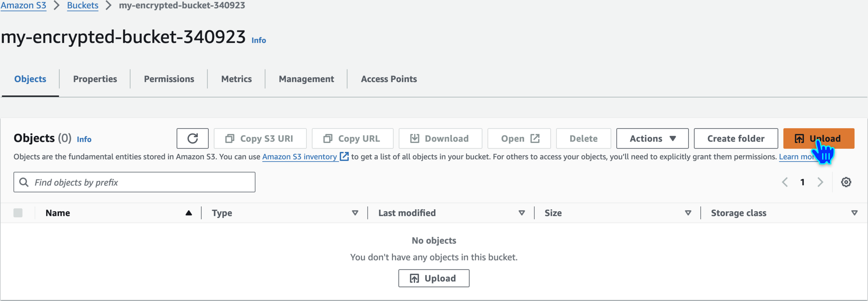The height and width of the screenshot is (301, 868).
Task: Toggle the select-all objects checkbox
Action: (18, 213)
